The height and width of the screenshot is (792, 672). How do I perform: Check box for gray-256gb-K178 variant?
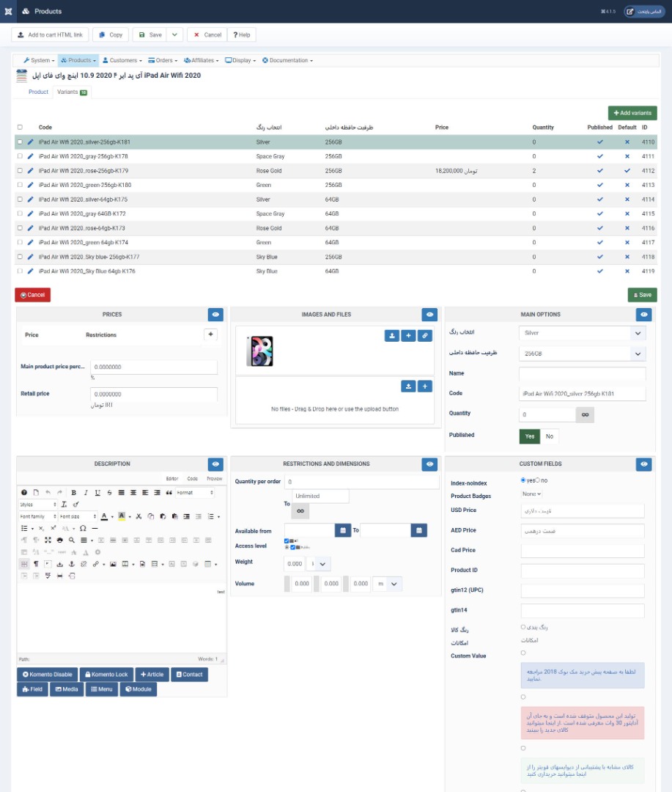coord(21,156)
